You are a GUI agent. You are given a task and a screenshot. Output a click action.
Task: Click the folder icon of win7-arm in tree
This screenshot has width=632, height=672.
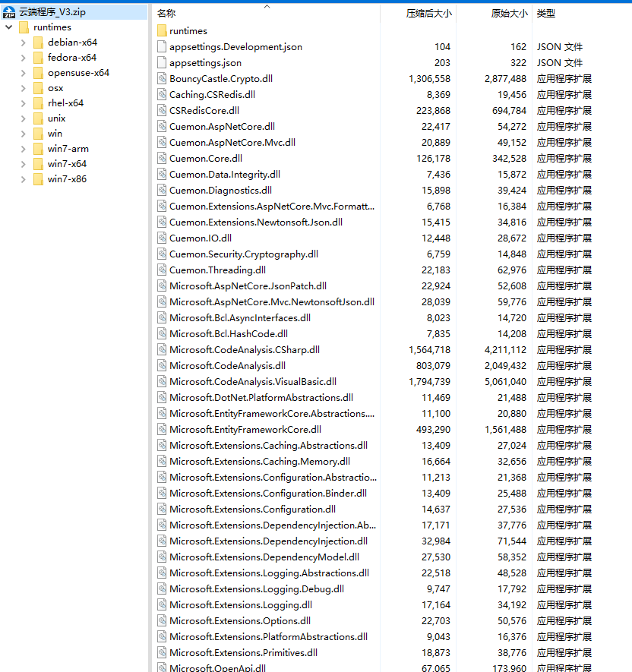(x=38, y=149)
